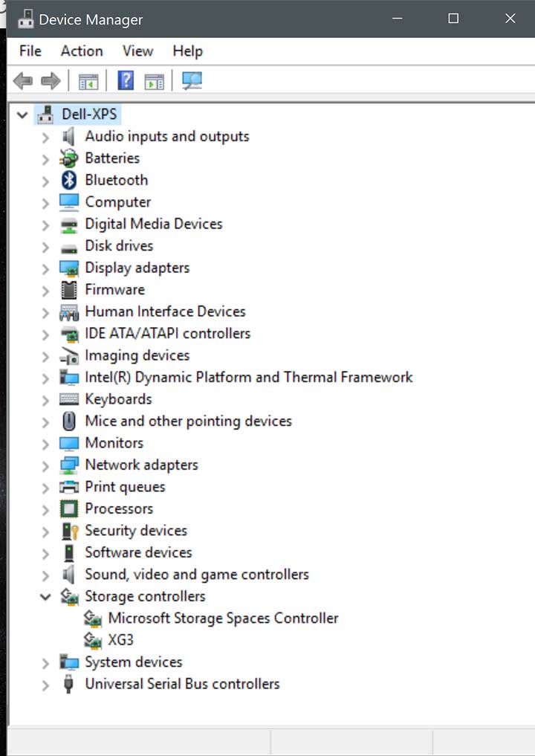The width and height of the screenshot is (535, 756).
Task: Click the XG3 device icon
Action: pyautogui.click(x=92, y=640)
